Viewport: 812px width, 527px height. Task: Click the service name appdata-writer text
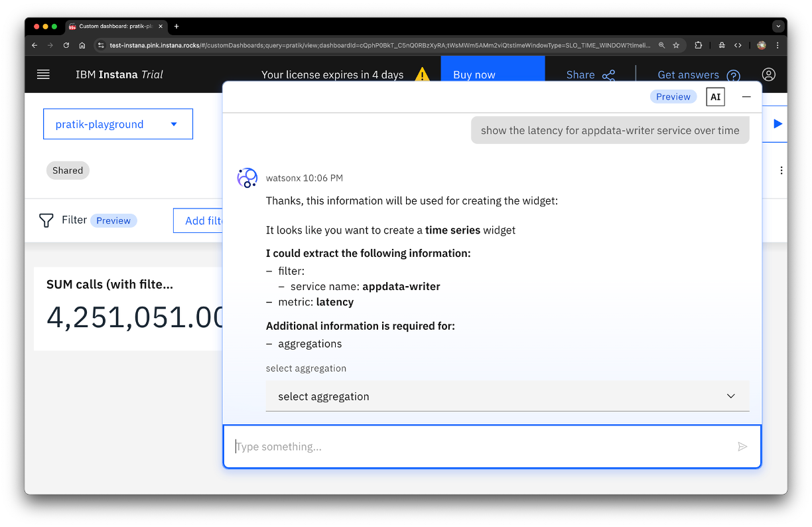pyautogui.click(x=366, y=287)
